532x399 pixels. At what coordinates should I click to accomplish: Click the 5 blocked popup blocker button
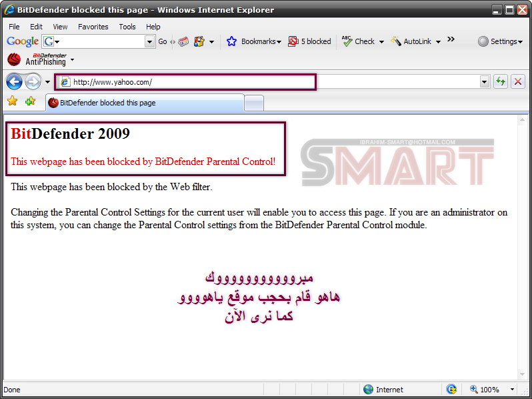tap(309, 41)
